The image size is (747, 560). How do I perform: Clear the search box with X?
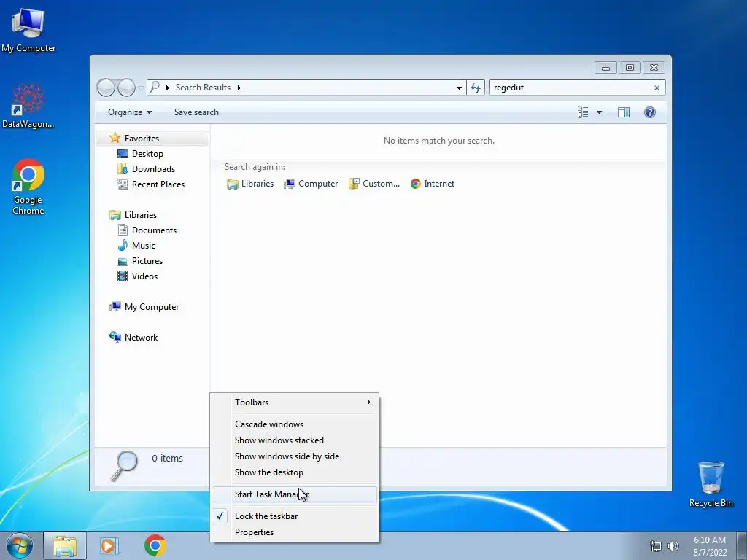point(657,87)
